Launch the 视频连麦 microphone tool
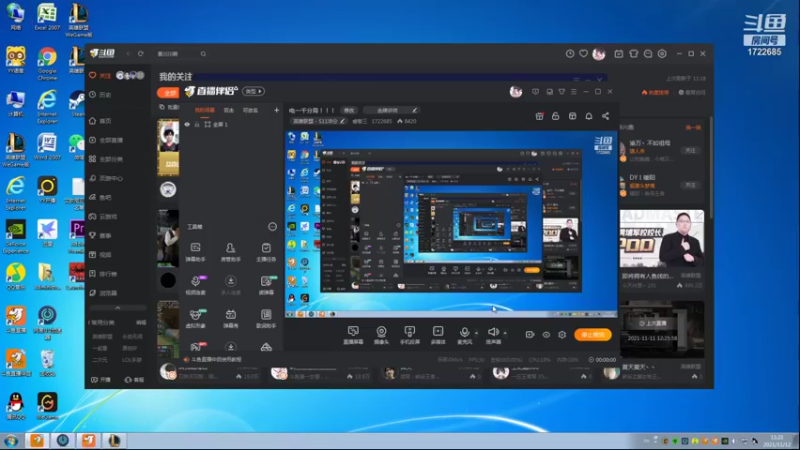This screenshot has height=450, width=800. coord(195,285)
